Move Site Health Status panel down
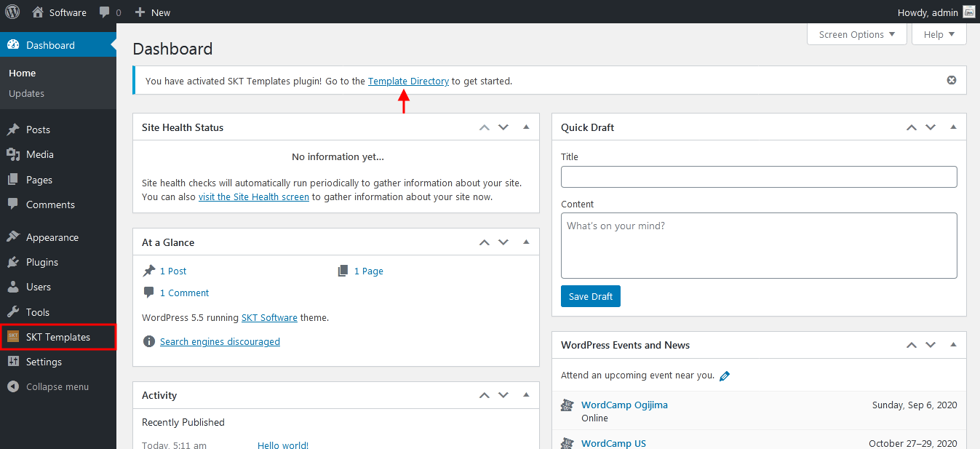The width and height of the screenshot is (980, 449). point(503,127)
